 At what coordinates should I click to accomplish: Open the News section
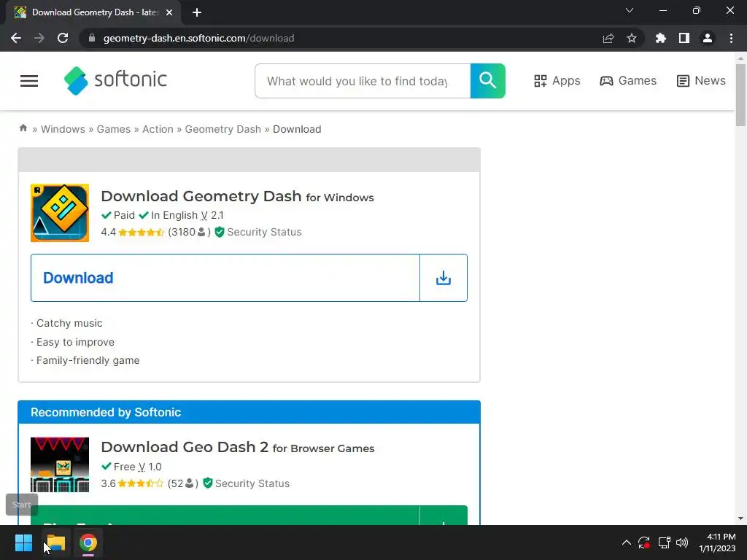pos(701,80)
